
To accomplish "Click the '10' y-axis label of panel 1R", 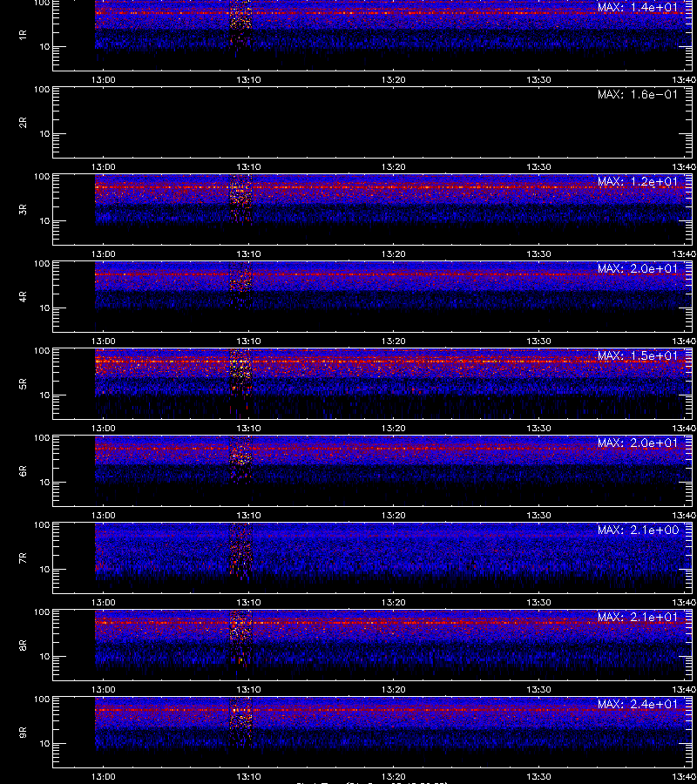I will click(44, 46).
